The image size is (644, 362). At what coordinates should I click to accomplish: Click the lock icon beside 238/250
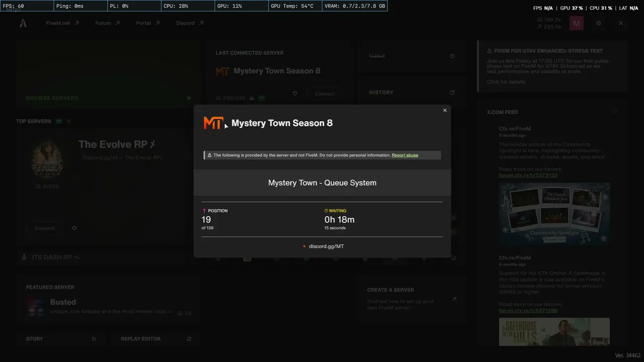[x=251, y=98]
